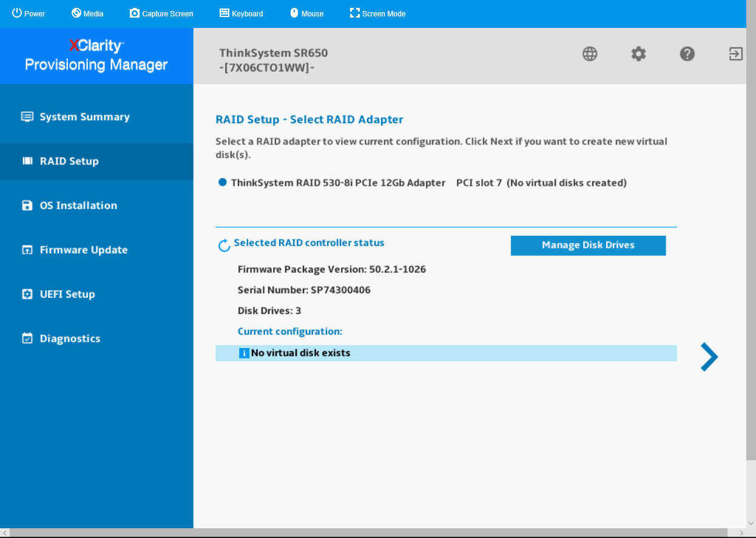Open settings via the gear icon
The image size is (756, 538).
(x=638, y=54)
